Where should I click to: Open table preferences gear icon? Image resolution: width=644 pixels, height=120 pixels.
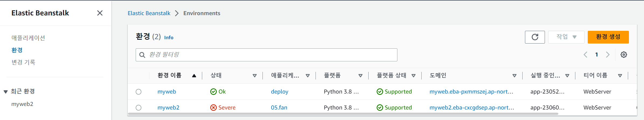point(624,55)
